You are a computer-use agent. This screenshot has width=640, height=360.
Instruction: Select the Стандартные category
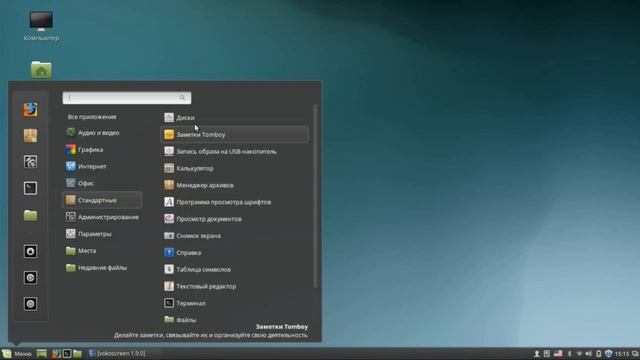coord(102,200)
